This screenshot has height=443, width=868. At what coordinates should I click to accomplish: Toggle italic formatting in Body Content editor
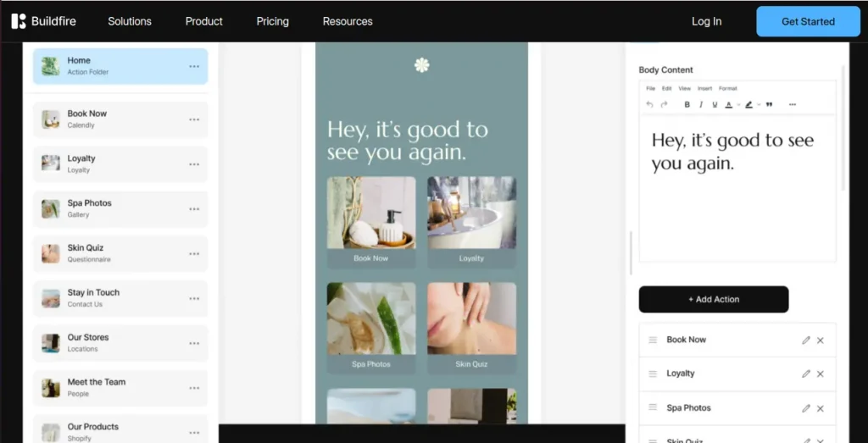[x=701, y=104]
